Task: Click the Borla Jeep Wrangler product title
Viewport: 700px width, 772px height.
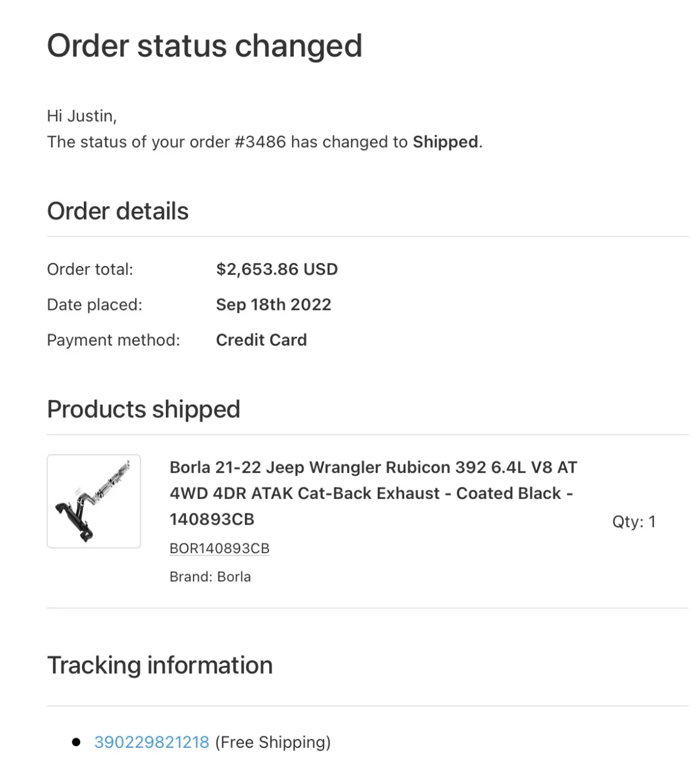Action: [372, 493]
